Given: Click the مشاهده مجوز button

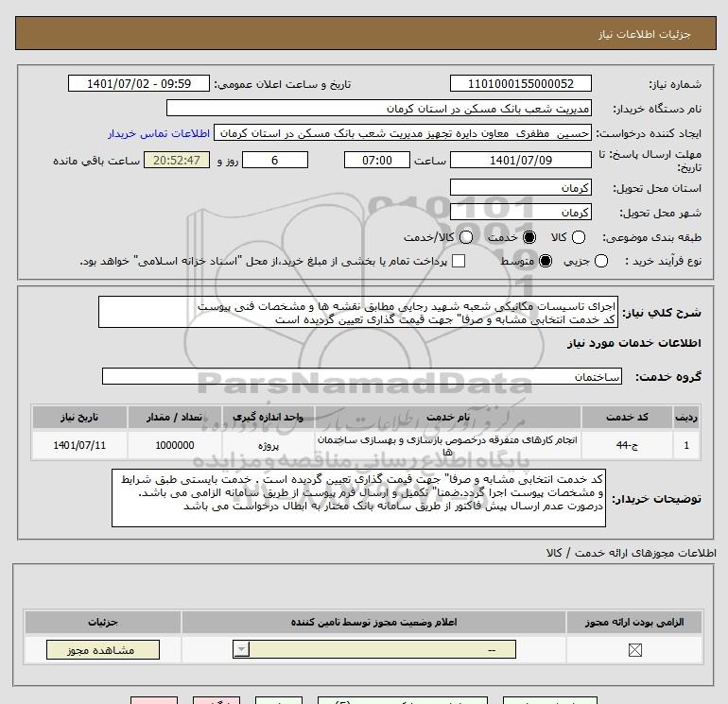Looking at the screenshot, I should tap(103, 650).
